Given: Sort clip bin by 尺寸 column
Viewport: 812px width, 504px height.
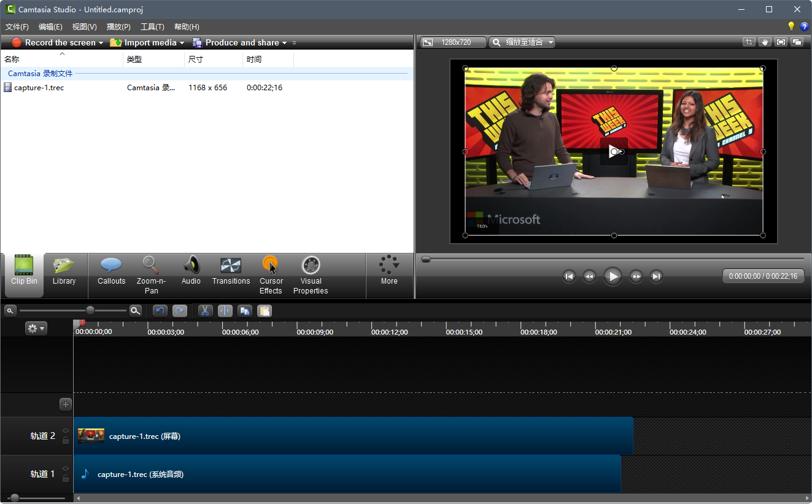Looking at the screenshot, I should 214,60.
